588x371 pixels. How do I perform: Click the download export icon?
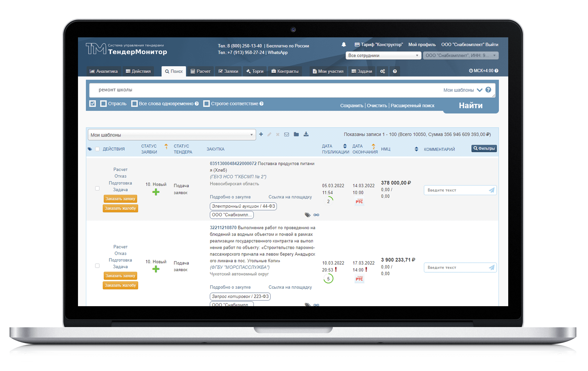[306, 134]
